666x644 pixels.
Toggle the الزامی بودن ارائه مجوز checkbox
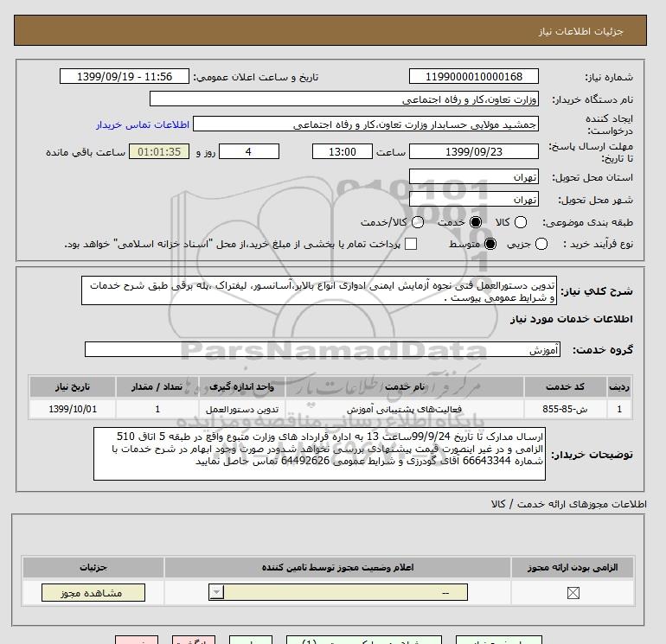[x=573, y=593]
